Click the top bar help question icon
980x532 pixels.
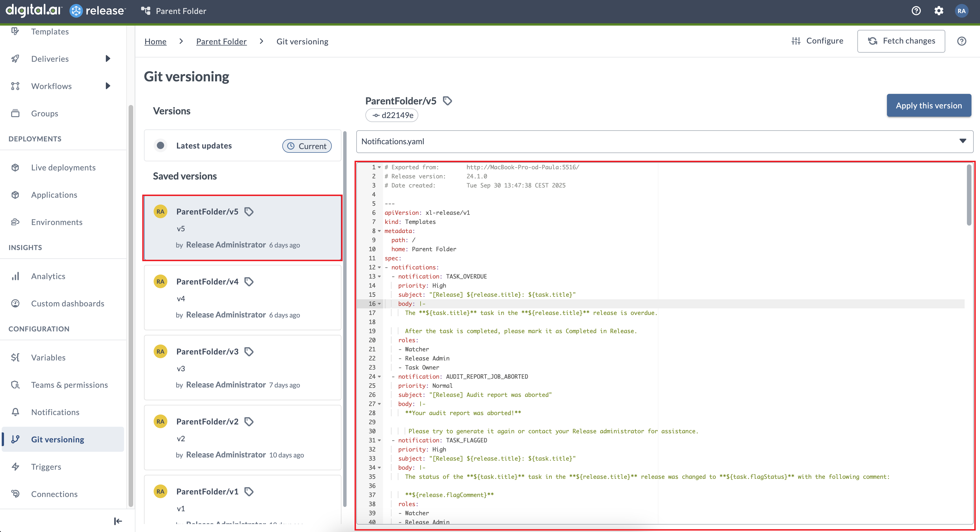(x=916, y=11)
